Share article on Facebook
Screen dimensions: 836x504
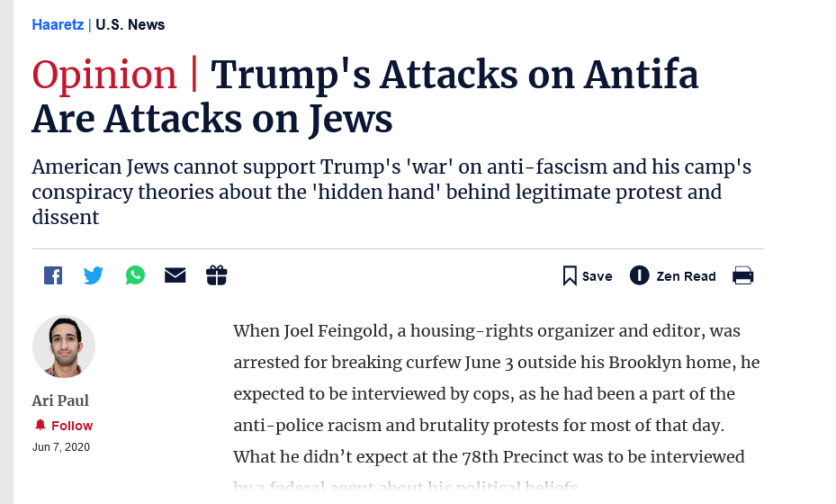(53, 275)
